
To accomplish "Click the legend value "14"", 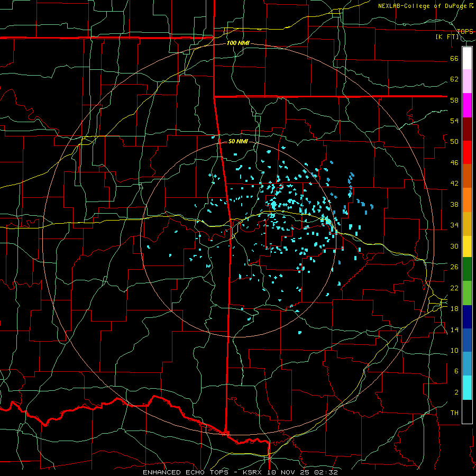I will pos(454,329).
